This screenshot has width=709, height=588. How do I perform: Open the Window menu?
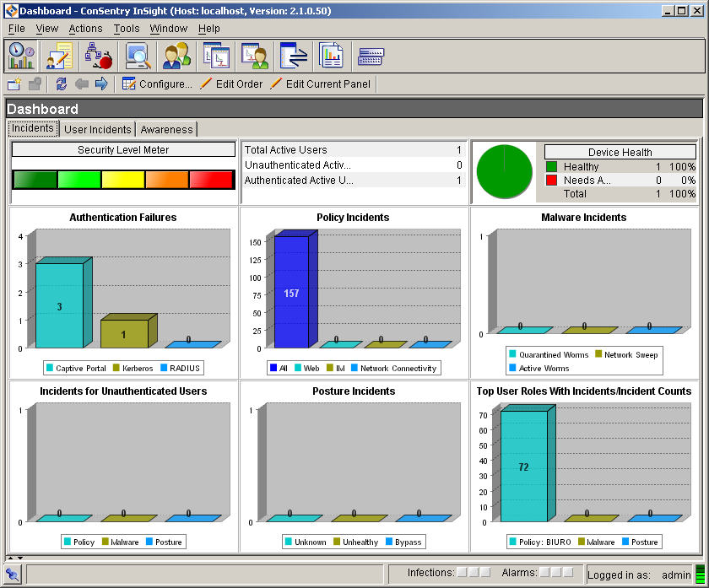click(x=169, y=29)
